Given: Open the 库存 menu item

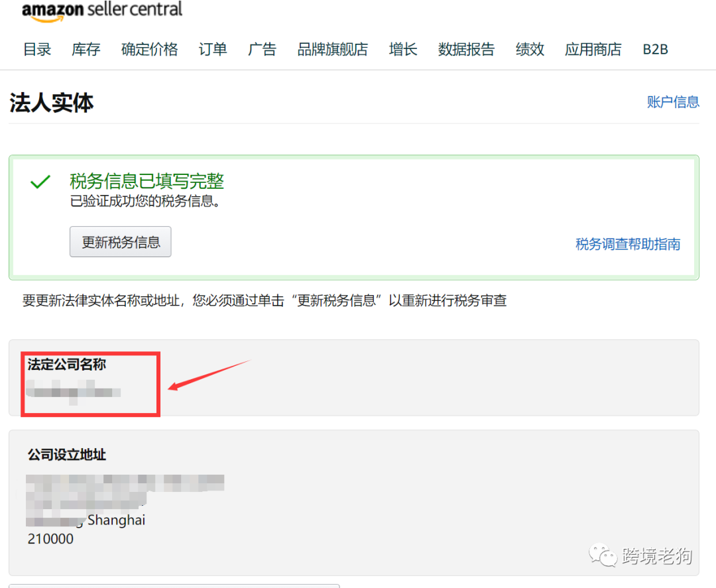Looking at the screenshot, I should 86,49.
